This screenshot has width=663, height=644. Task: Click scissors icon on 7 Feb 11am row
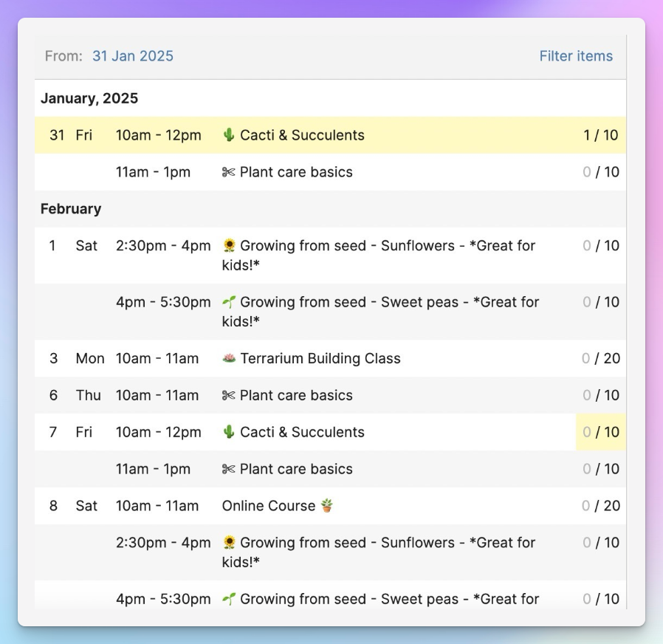(x=228, y=469)
